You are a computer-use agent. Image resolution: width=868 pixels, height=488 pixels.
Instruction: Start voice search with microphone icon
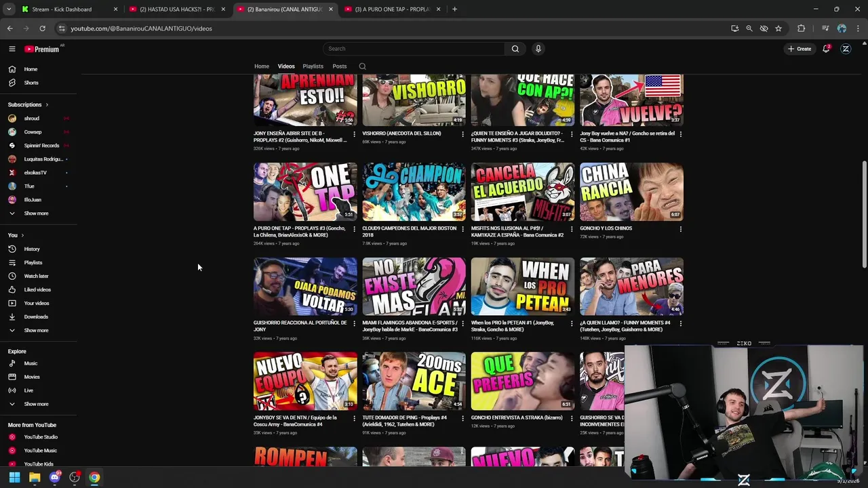(538, 49)
